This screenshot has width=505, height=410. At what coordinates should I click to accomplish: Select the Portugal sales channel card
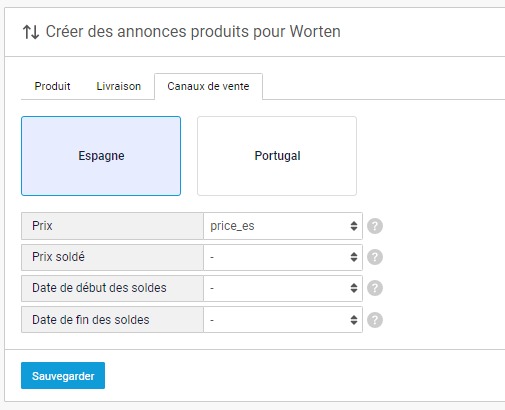pyautogui.click(x=277, y=156)
